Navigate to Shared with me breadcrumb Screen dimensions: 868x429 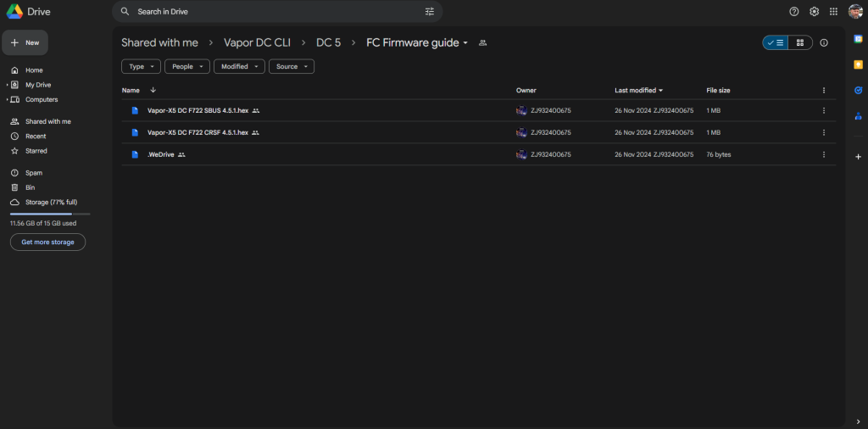159,42
